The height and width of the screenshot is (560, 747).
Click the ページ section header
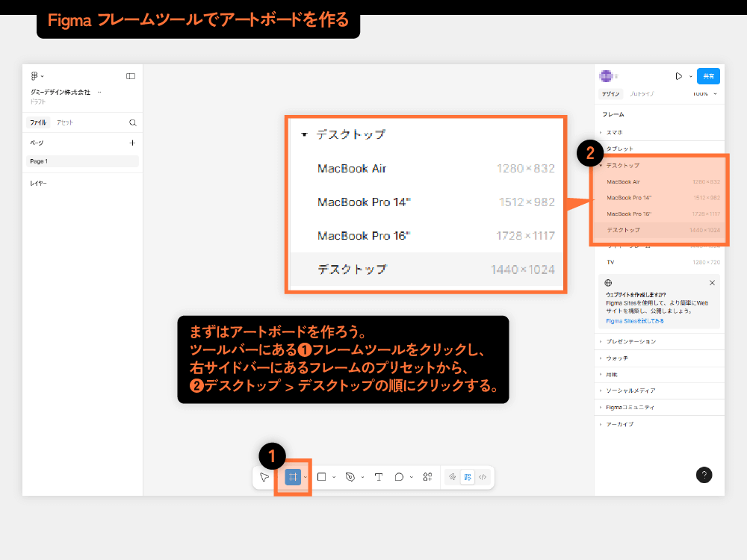tap(37, 143)
